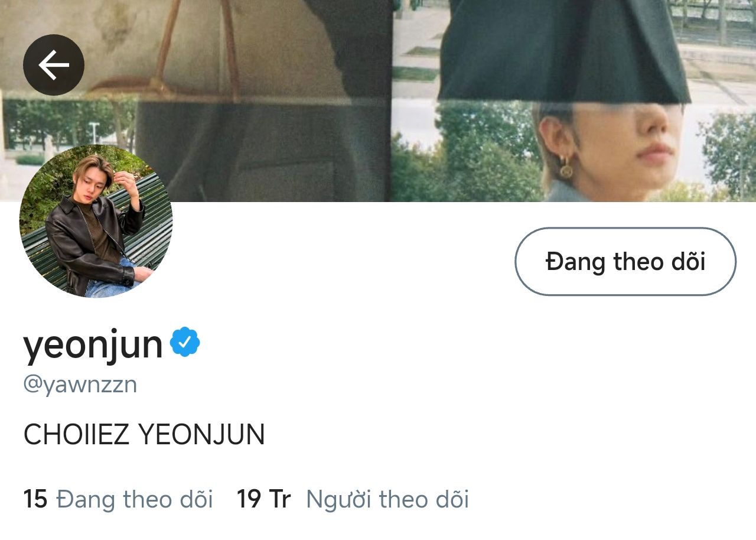Tap the follower count '19 Tr'

[x=263, y=499]
